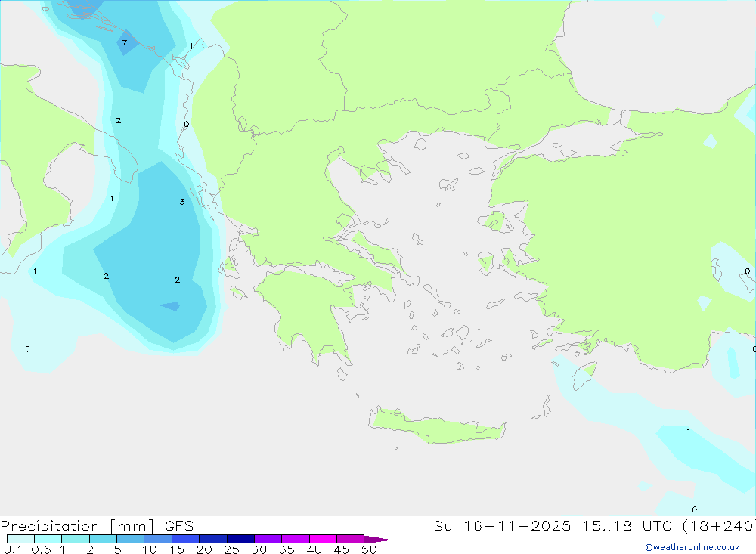756x554 pixels.
Task: Click the precipitation value '3' on the map
Action: (182, 202)
